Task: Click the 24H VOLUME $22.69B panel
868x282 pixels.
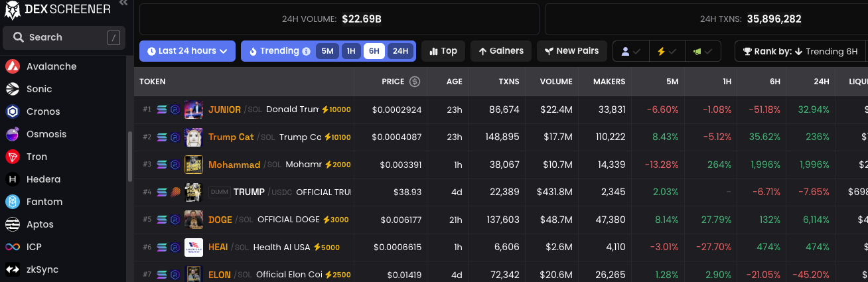Action: point(339,19)
